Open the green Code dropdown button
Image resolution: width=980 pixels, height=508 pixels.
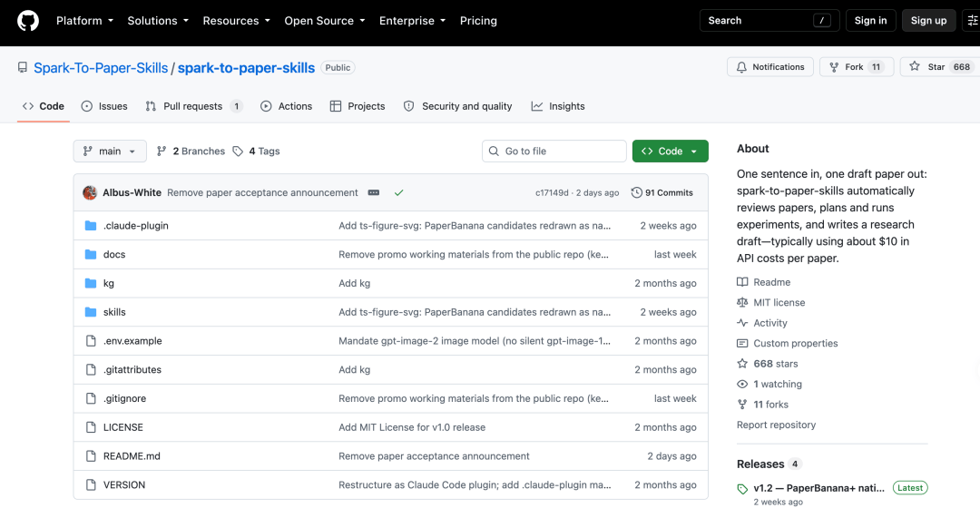tap(670, 151)
